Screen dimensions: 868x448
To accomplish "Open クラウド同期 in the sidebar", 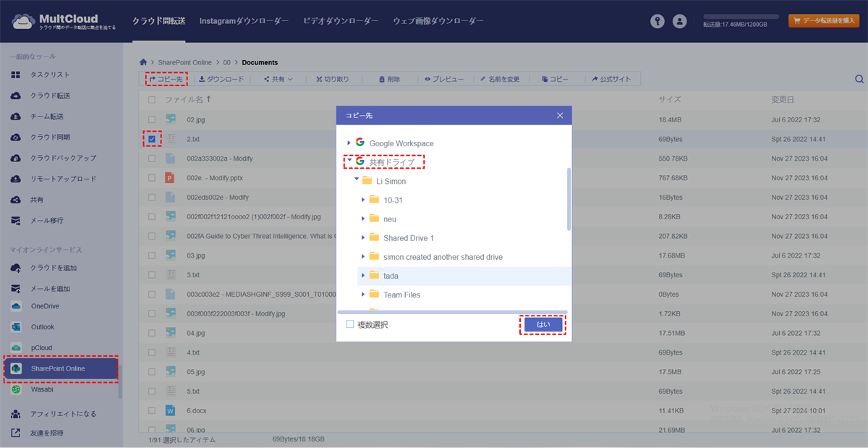I will click(x=49, y=137).
